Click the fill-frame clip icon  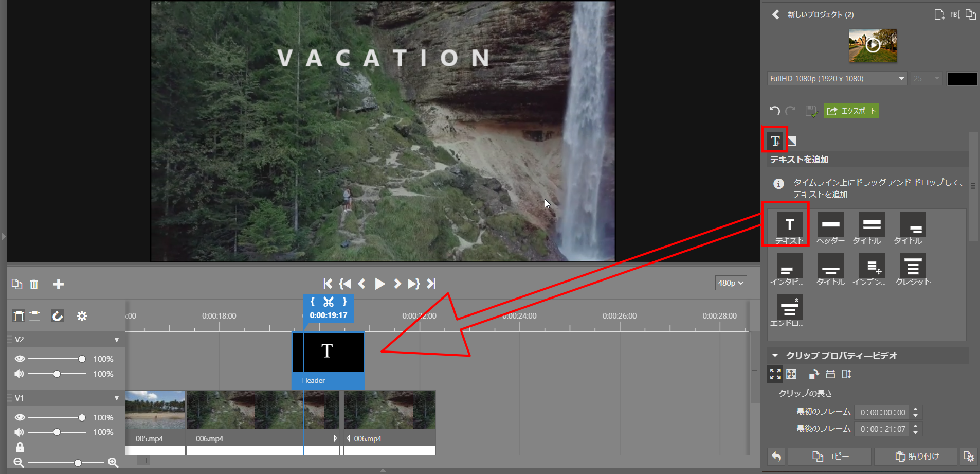pos(791,374)
